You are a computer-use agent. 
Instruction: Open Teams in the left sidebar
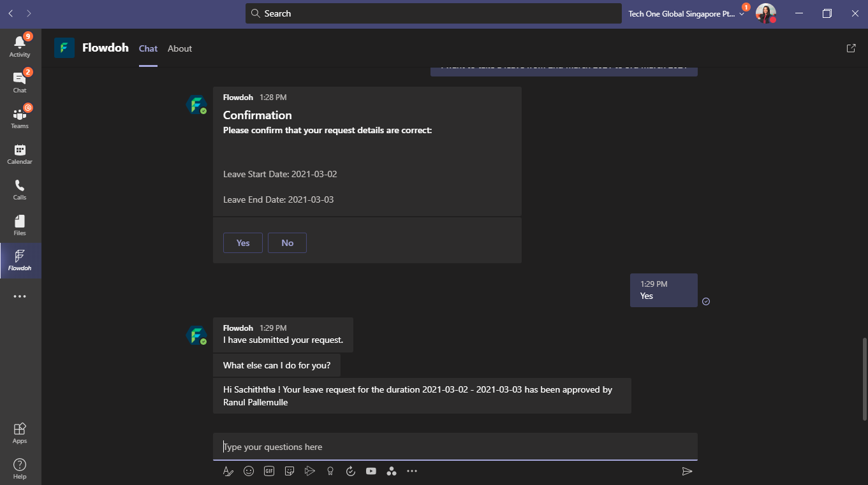[20, 117]
